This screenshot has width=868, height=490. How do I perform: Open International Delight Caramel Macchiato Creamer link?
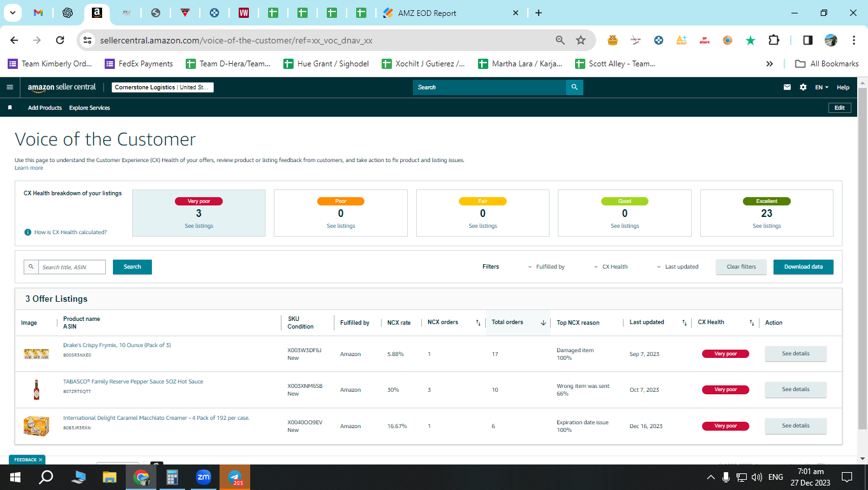click(156, 418)
